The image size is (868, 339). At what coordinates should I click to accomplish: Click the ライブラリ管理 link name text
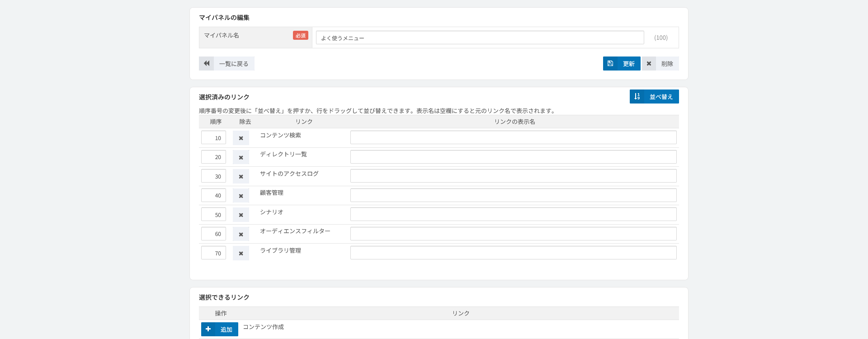pyautogui.click(x=280, y=250)
